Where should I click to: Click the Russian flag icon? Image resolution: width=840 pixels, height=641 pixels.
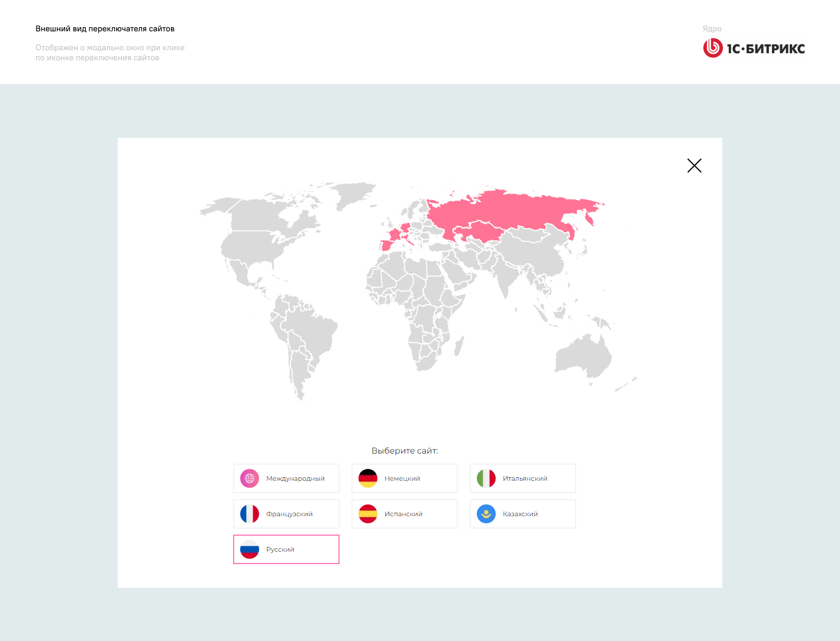250,549
